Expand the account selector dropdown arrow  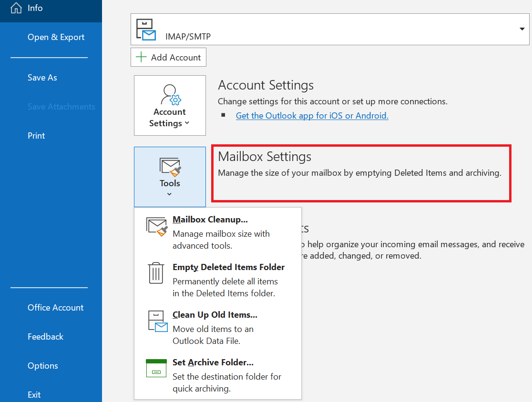522,29
